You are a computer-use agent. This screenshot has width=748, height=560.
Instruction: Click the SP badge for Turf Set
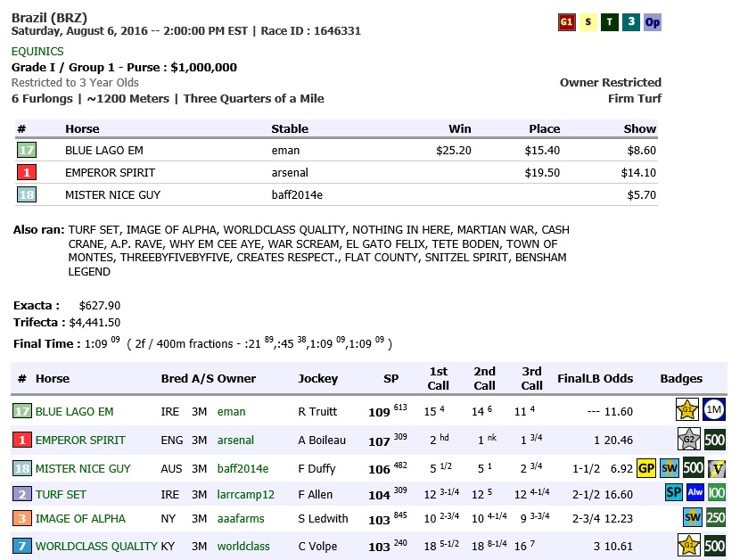(674, 492)
